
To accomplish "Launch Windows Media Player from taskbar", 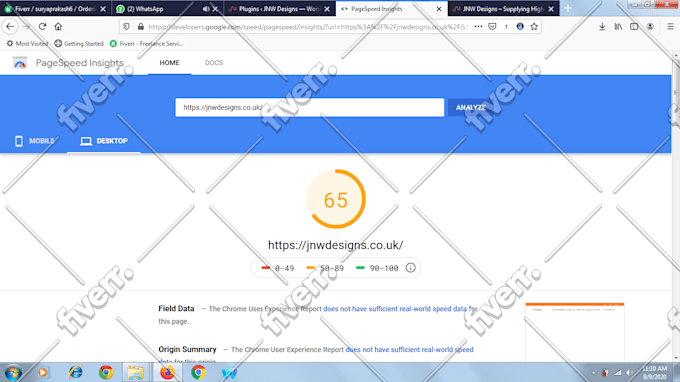I will [43, 372].
